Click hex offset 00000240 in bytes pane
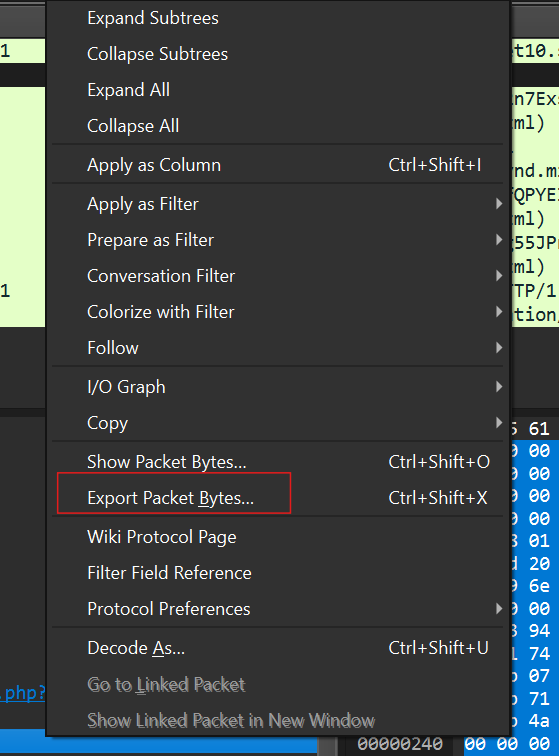Image resolution: width=559 pixels, height=756 pixels. click(x=400, y=744)
